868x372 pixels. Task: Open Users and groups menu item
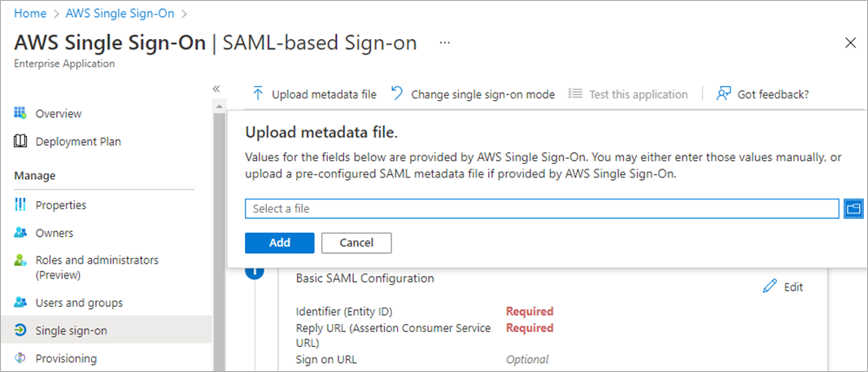pos(79,303)
